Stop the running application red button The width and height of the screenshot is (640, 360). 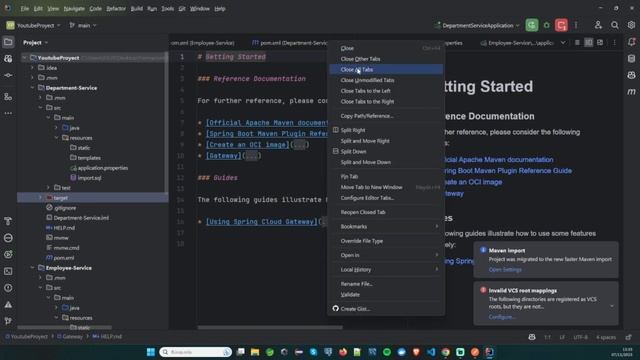click(561, 25)
